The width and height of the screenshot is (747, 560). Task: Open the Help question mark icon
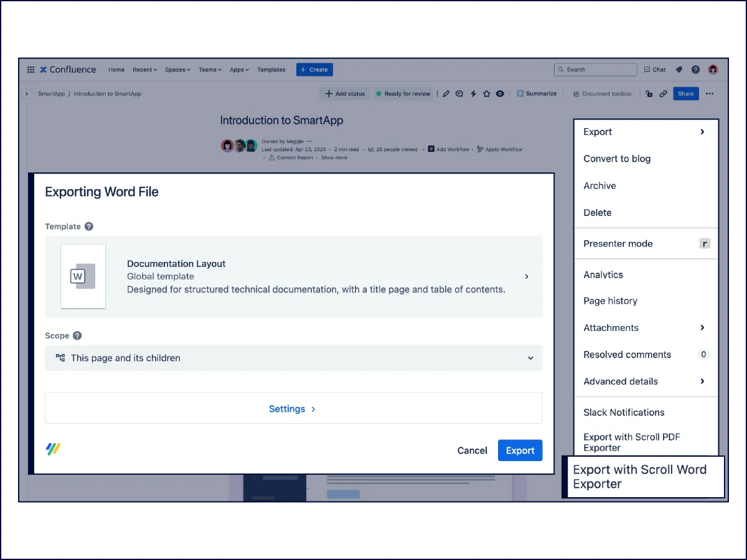696,70
